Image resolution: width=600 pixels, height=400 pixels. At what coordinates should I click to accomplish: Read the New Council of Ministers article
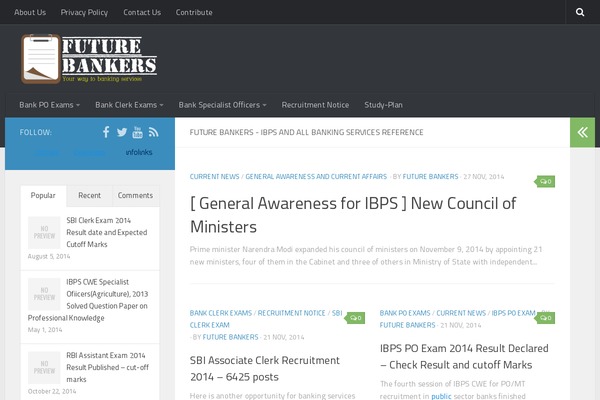coord(353,214)
